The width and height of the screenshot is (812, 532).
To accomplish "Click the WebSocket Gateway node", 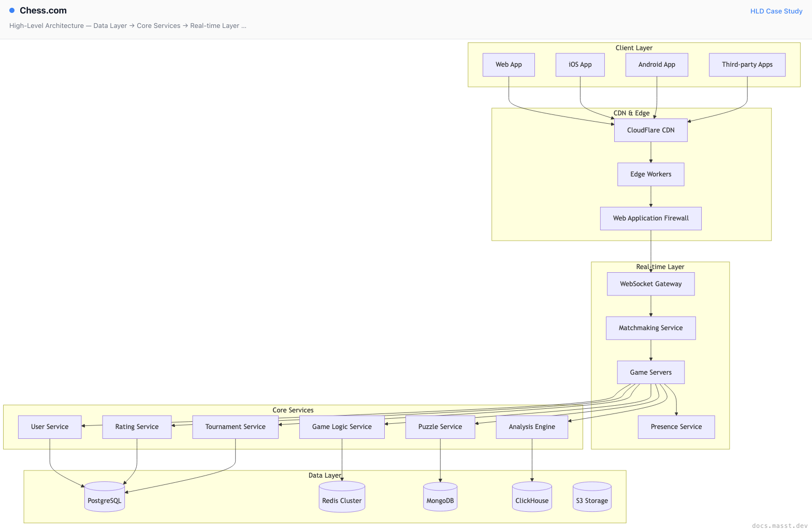I will 651,284.
